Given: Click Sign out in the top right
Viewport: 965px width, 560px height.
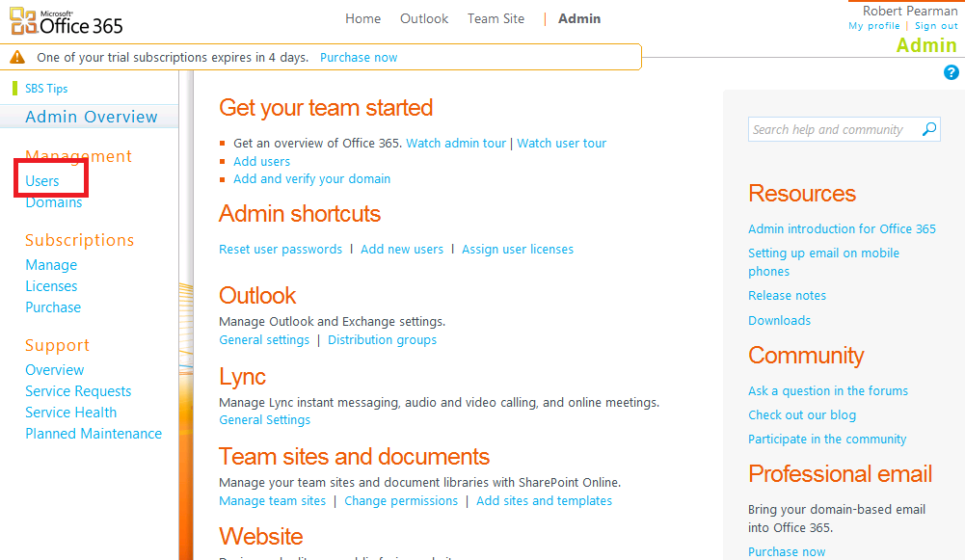Looking at the screenshot, I should 936,26.
